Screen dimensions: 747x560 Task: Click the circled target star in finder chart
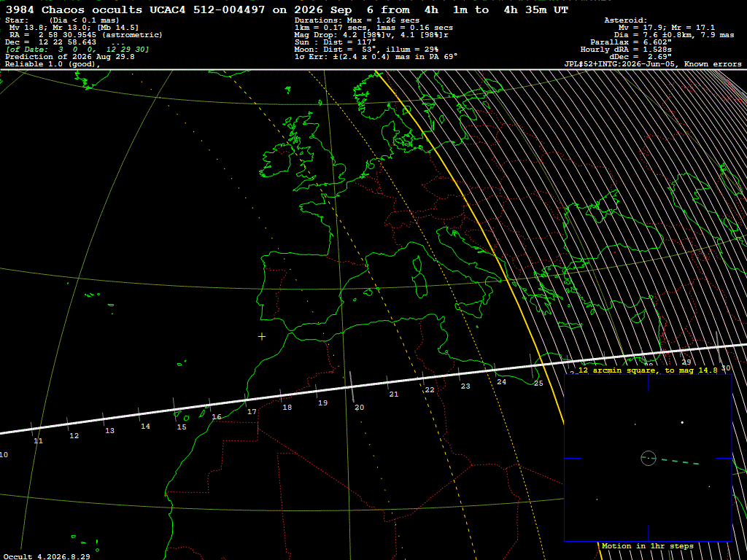tap(649, 458)
